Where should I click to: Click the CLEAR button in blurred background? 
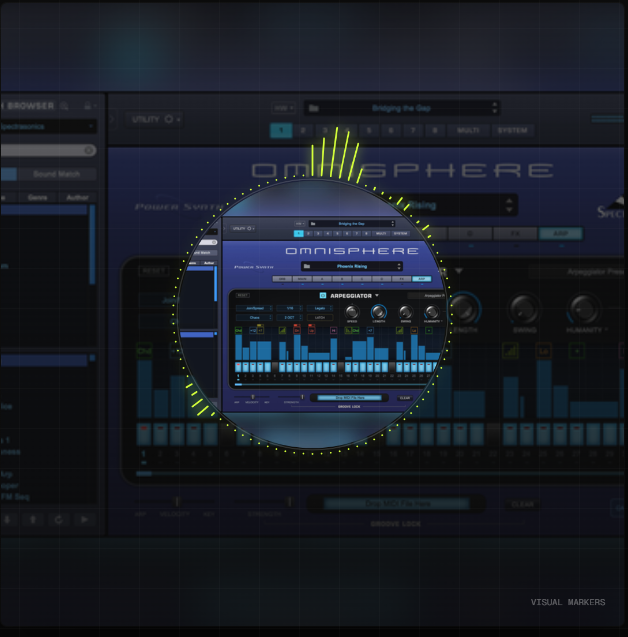point(523,504)
